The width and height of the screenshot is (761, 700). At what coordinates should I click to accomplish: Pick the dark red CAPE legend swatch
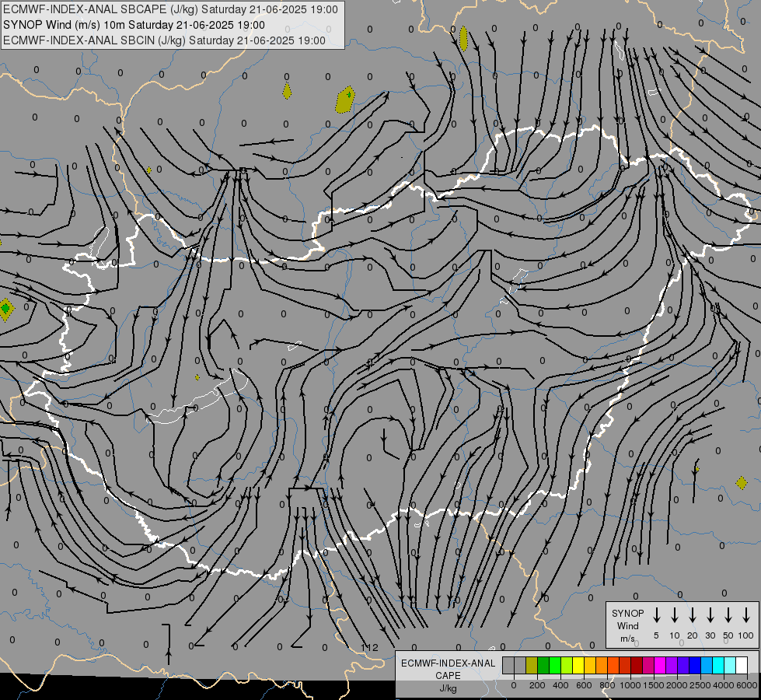637,665
